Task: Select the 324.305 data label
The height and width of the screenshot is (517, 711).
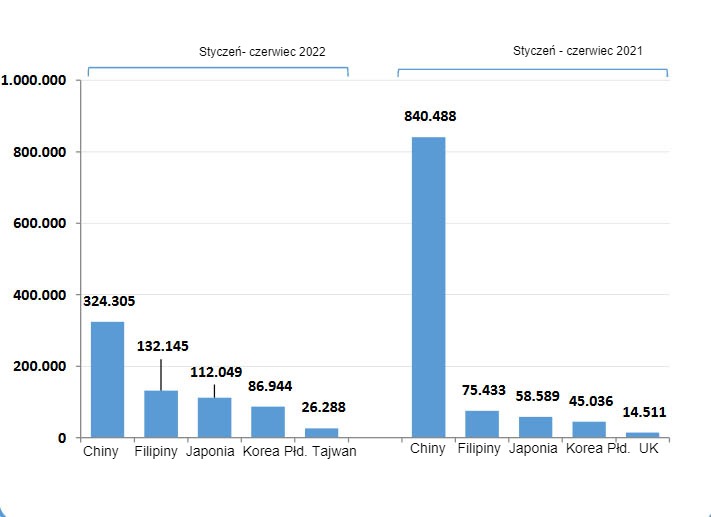Action: click(110, 301)
